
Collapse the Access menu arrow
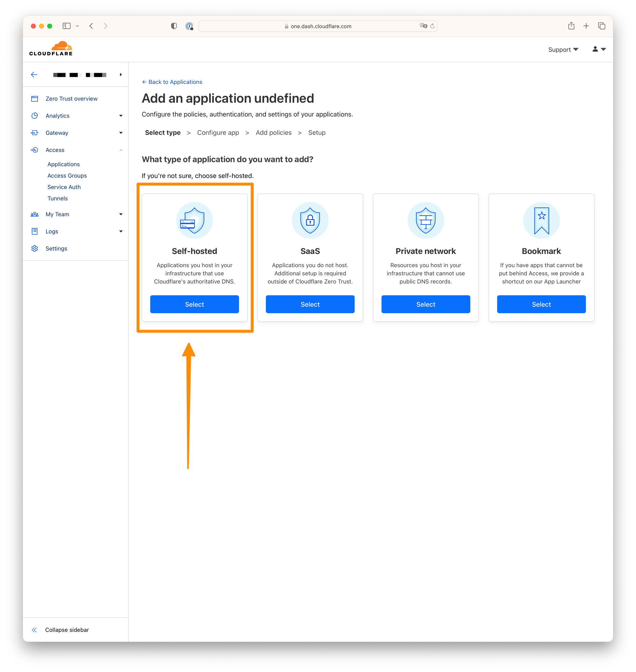pyautogui.click(x=121, y=150)
